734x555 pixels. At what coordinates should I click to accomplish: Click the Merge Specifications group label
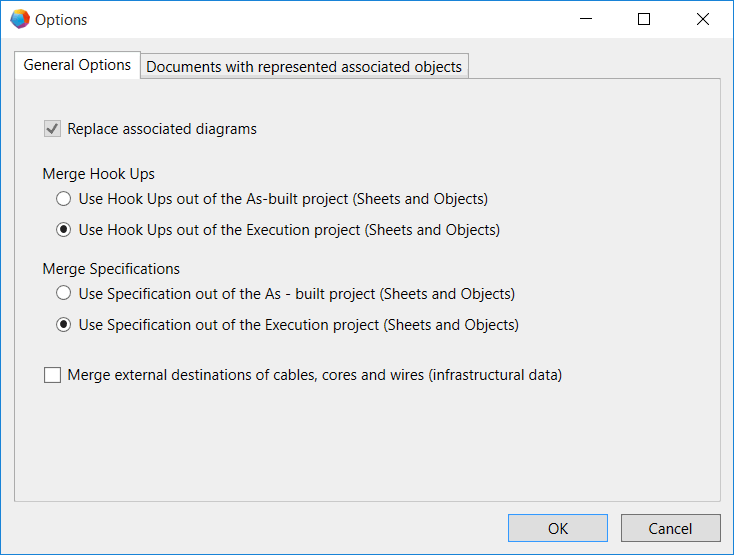click(111, 269)
